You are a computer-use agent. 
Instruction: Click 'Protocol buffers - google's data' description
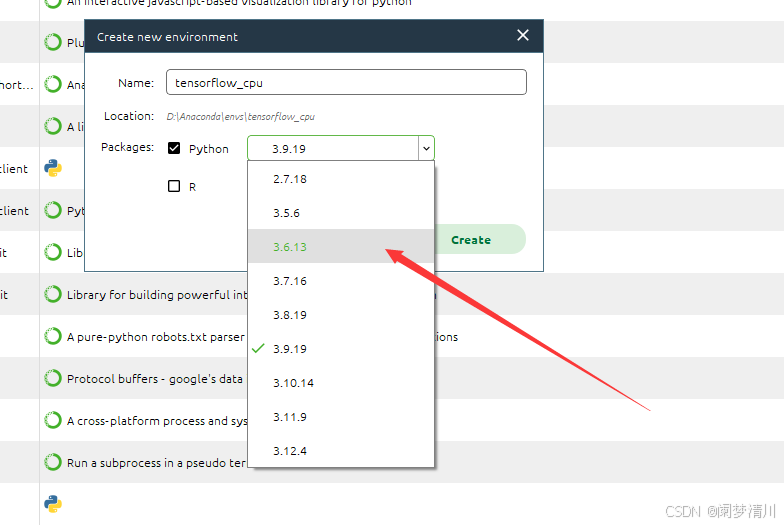coord(154,379)
